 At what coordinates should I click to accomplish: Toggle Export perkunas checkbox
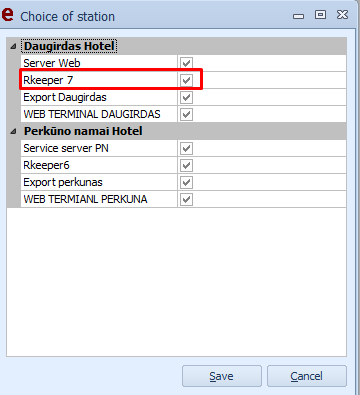click(x=186, y=182)
